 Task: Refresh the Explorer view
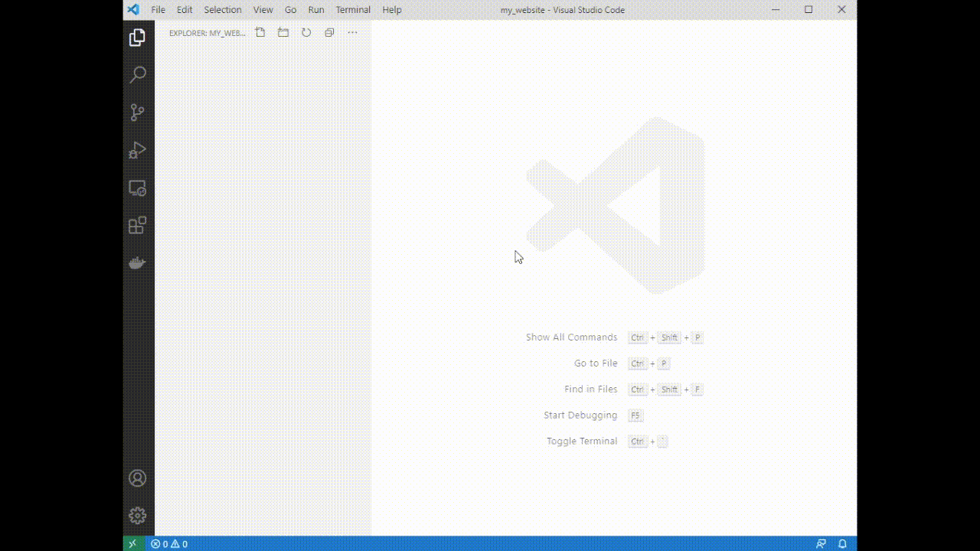coord(305,32)
